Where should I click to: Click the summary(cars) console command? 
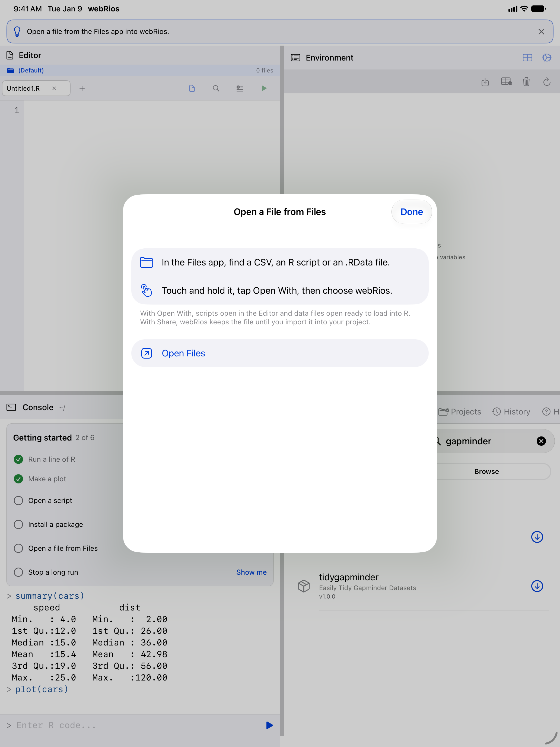pyautogui.click(x=50, y=596)
